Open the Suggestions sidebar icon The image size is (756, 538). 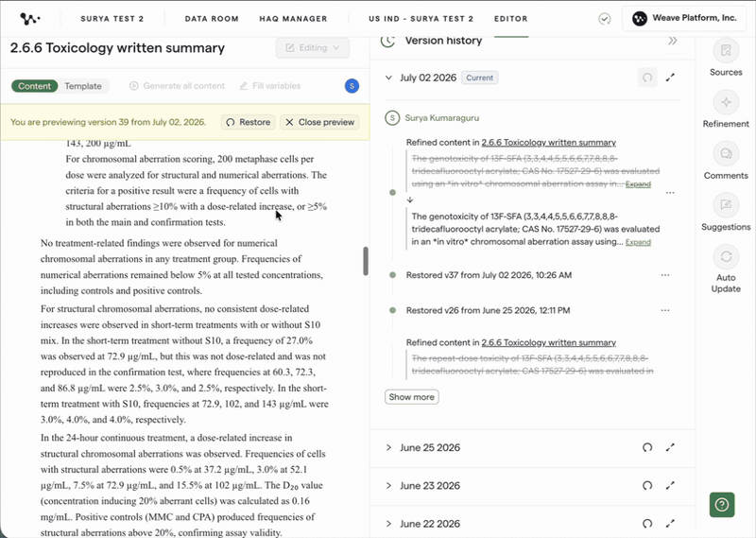click(726, 205)
